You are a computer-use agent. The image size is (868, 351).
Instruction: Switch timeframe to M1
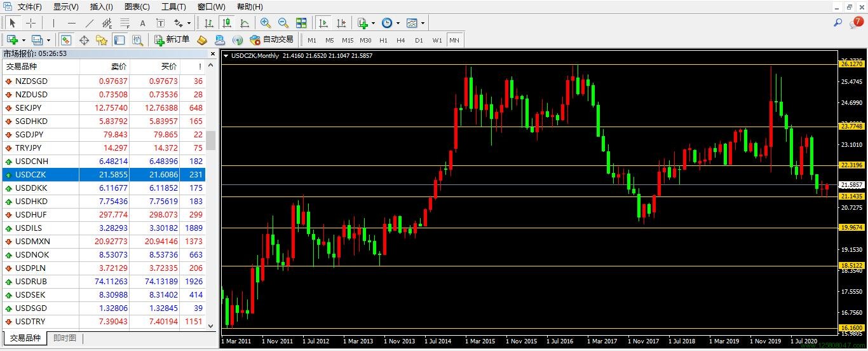[x=312, y=40]
